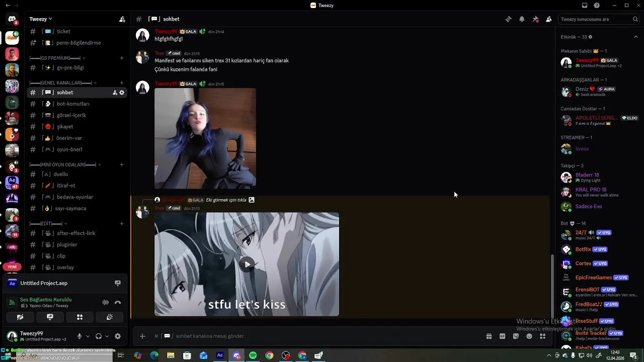This screenshot has width=644, height=362.
Task: Deafen with the headphones icon
Action: tap(99, 336)
